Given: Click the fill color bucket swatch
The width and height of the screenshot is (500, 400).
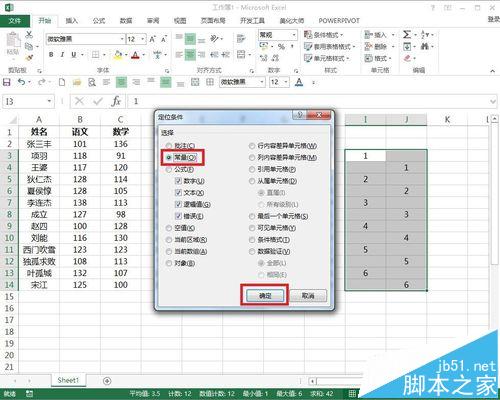Looking at the screenshot, I should [x=118, y=55].
